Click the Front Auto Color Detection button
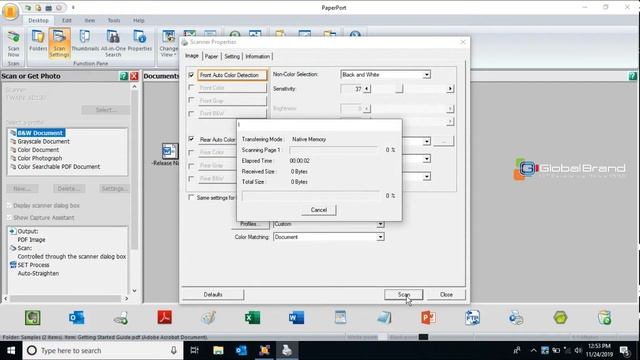Image resolution: width=640 pixels, height=360 pixels. (232, 75)
